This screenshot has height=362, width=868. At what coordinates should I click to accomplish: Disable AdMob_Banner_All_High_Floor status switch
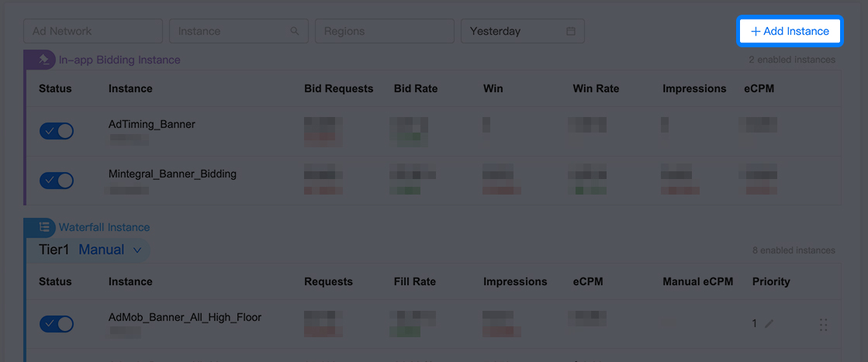click(x=57, y=324)
